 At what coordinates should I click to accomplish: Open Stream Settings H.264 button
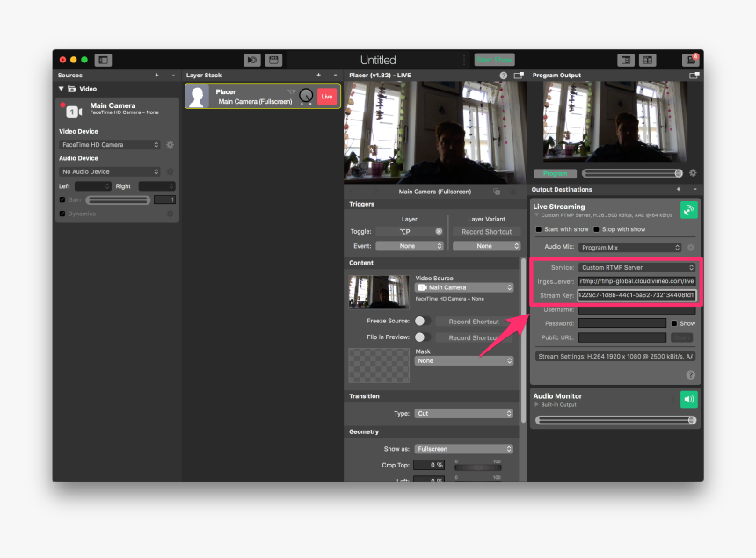(x=615, y=357)
